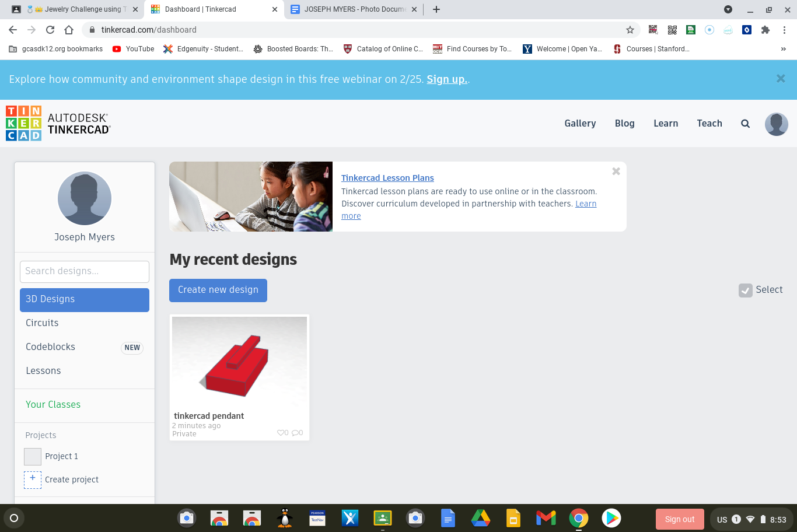Launch Google Classroom from the taskbar

382,518
